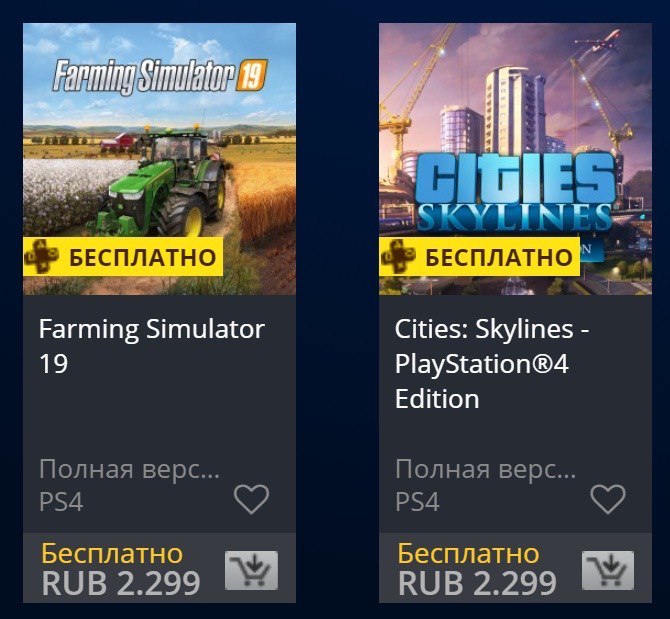Image resolution: width=670 pixels, height=619 pixels.
Task: Open Cities: Skylines - PlayStation®4 Edition title
Action: pos(492,364)
